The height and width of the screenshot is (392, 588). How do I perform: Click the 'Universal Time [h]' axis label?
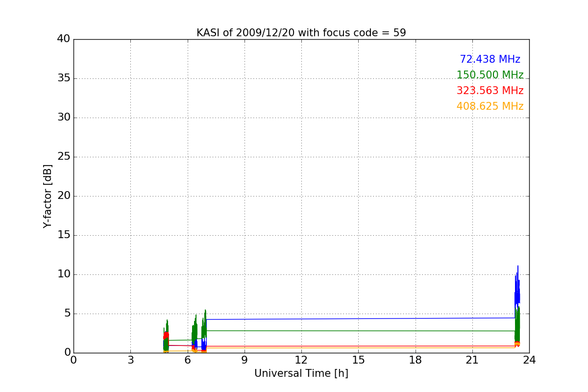pos(301,373)
